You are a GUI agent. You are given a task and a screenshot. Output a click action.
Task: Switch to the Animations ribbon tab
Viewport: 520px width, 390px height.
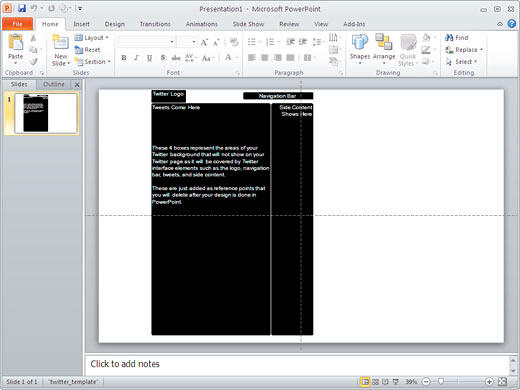(x=202, y=24)
